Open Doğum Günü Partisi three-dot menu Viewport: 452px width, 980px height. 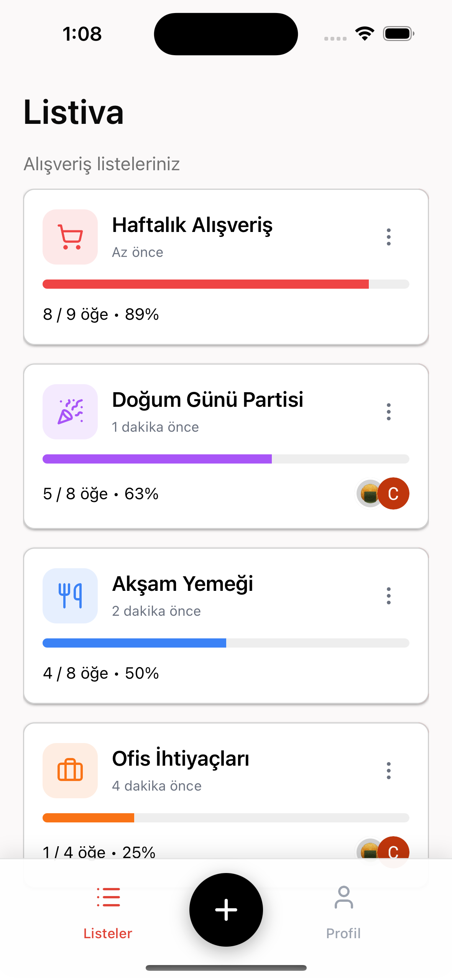click(389, 412)
